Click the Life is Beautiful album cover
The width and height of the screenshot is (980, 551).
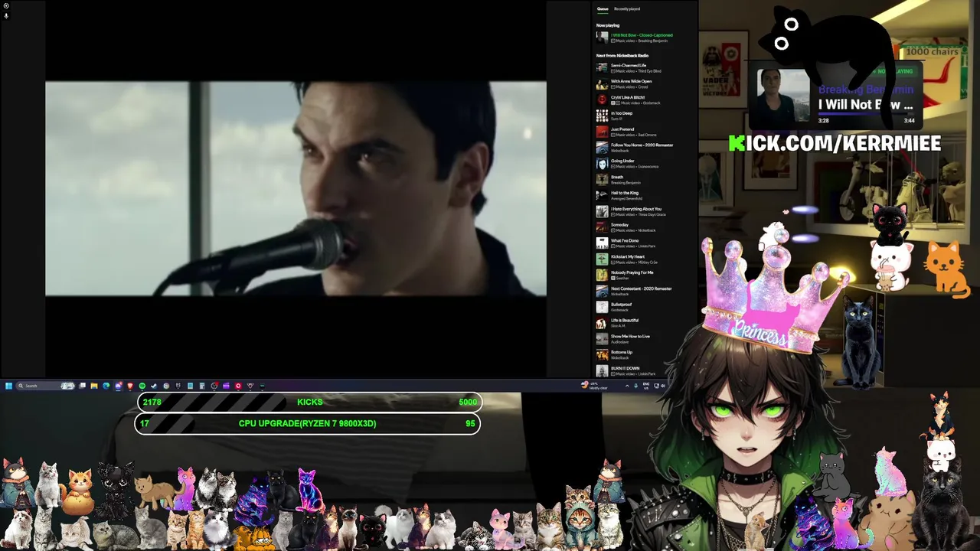(603, 323)
